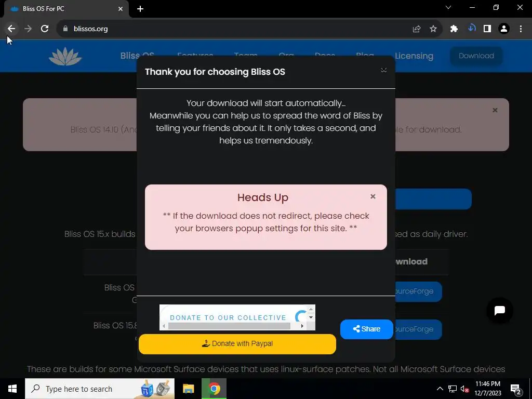Click donate widget left scroll arrow
Image resolution: width=532 pixels, height=399 pixels.
164,326
